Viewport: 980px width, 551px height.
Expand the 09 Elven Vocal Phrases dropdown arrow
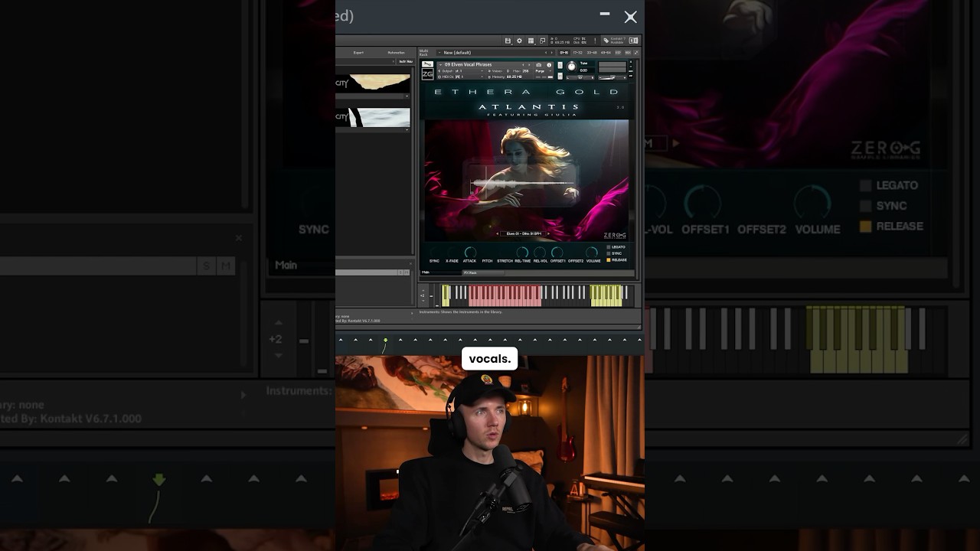[440, 65]
